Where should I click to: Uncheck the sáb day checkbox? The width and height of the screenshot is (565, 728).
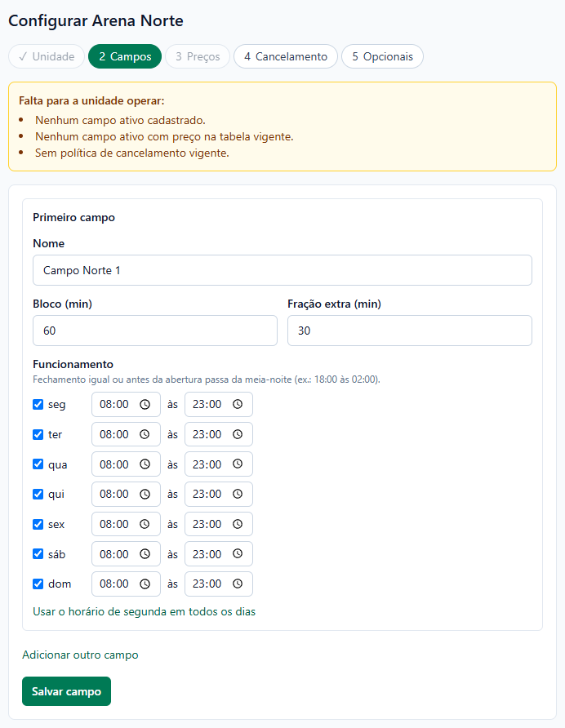point(38,554)
